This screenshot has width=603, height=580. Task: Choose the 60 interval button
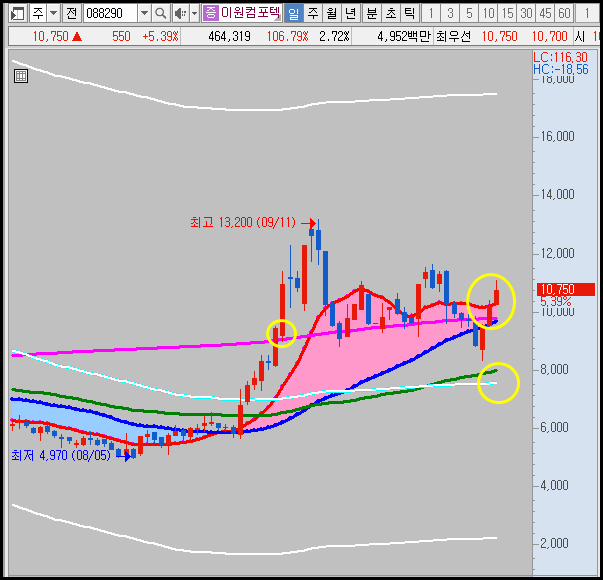[564, 14]
